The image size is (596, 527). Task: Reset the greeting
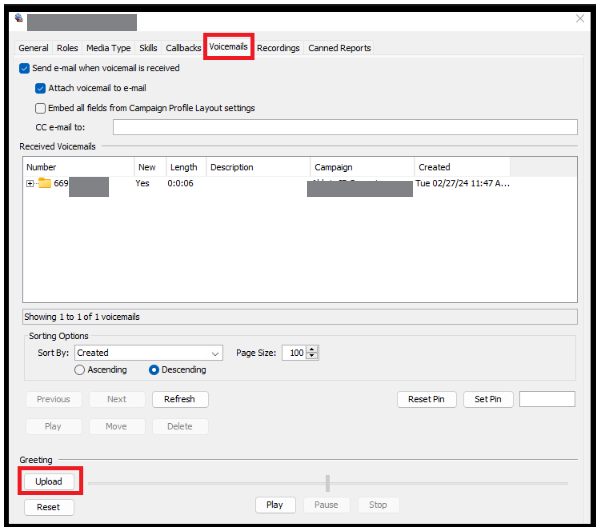click(49, 507)
